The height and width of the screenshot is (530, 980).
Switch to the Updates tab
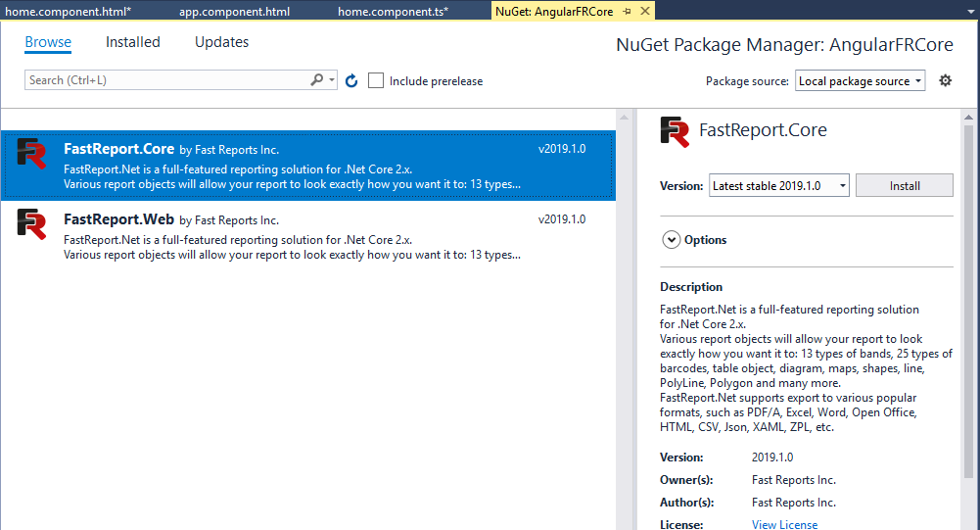point(221,42)
